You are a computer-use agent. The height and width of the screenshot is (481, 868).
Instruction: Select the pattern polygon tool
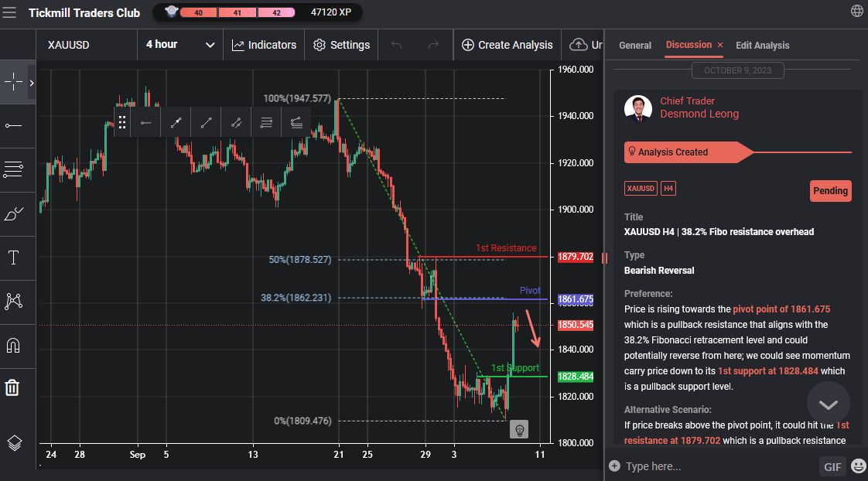tap(13, 301)
